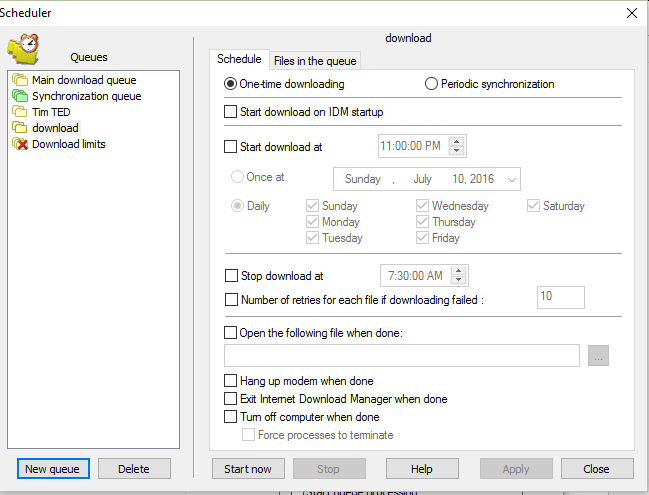This screenshot has width=649, height=495.
Task: Switch to Files in the queue tab
Action: point(313,60)
